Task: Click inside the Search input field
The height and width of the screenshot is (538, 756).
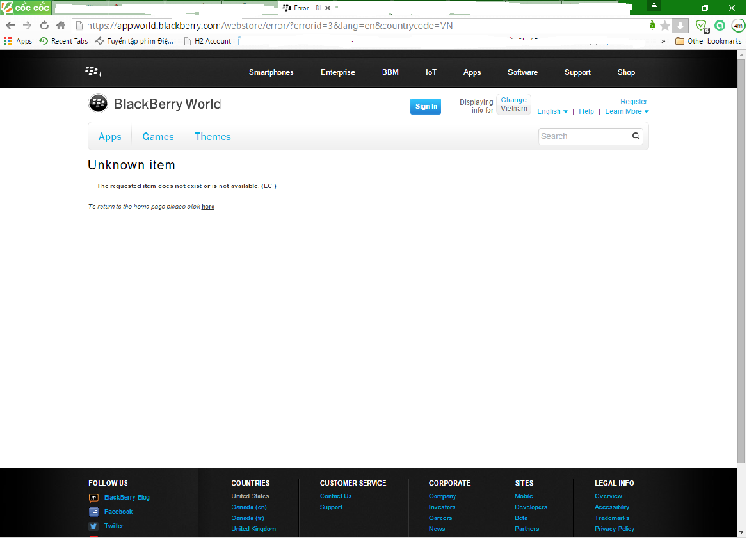Action: point(584,136)
